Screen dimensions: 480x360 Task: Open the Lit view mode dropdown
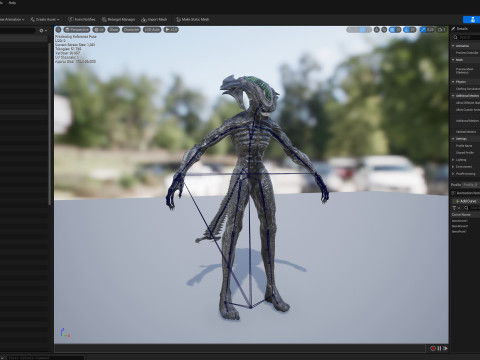coord(99,30)
